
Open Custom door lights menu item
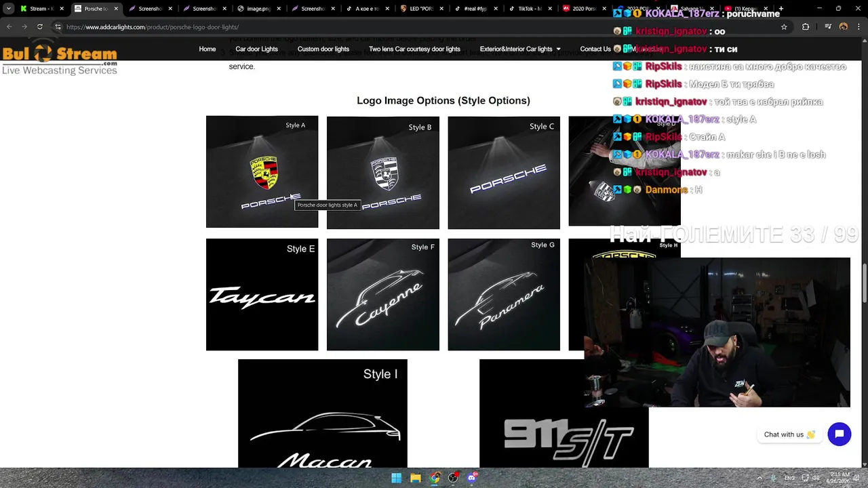pyautogui.click(x=323, y=49)
